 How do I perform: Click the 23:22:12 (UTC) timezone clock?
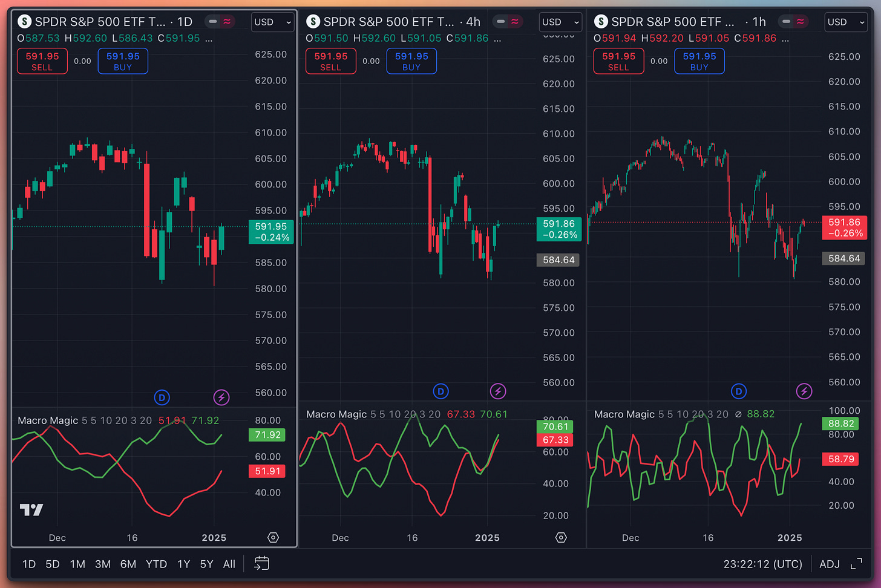[762, 564]
